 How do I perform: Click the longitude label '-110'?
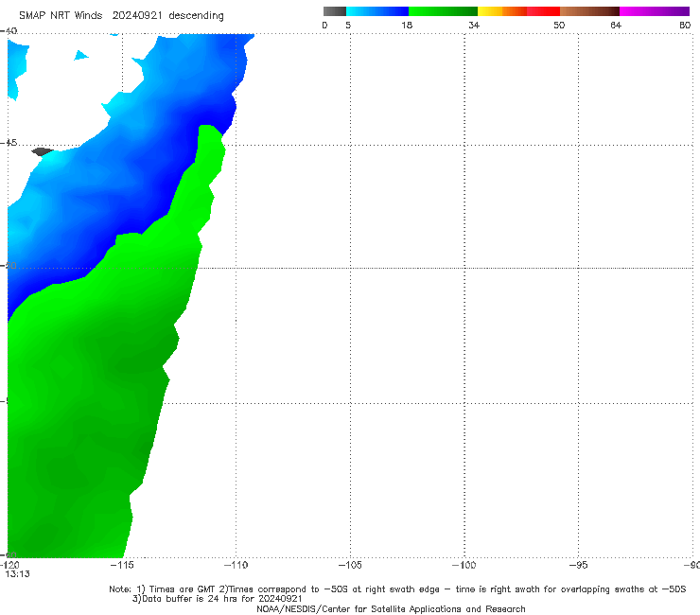coord(236,565)
